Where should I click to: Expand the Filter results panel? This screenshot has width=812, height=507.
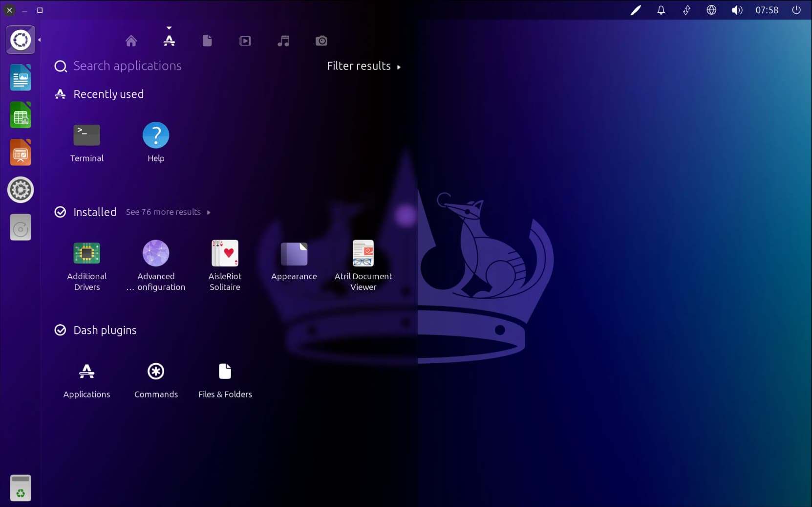[363, 66]
